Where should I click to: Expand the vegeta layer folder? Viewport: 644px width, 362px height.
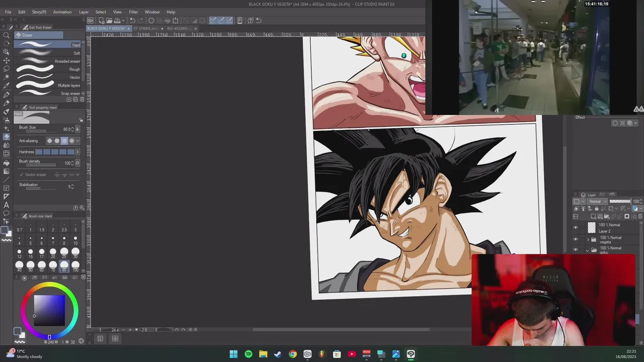(x=588, y=240)
